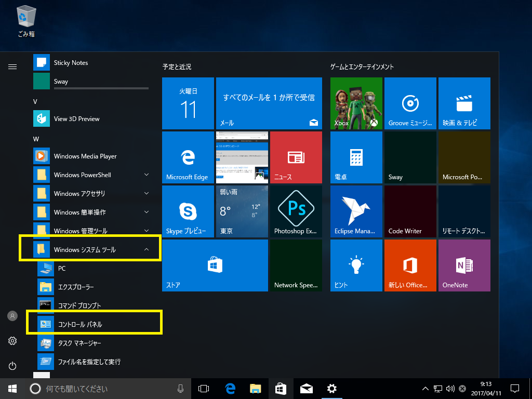Expand Windows アクセサリ folder
Screen dimensions: 532x399
[91, 193]
